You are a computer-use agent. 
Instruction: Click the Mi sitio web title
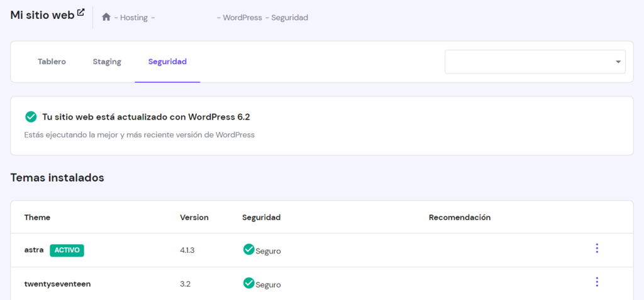click(x=42, y=15)
